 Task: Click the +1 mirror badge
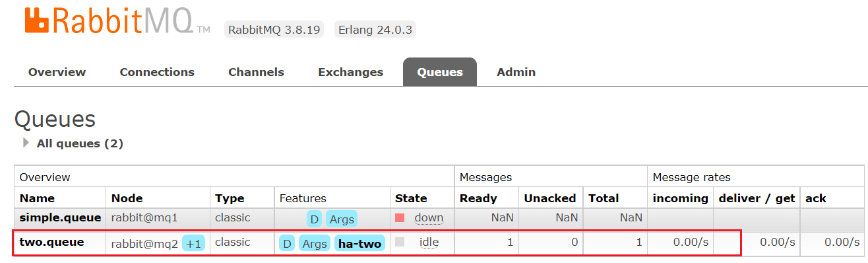coord(194,243)
